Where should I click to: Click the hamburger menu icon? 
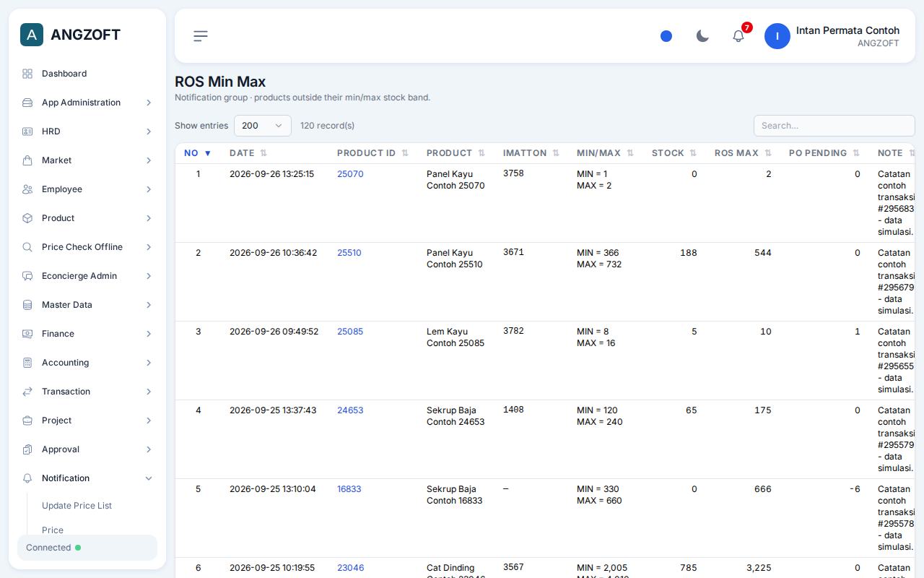click(201, 36)
